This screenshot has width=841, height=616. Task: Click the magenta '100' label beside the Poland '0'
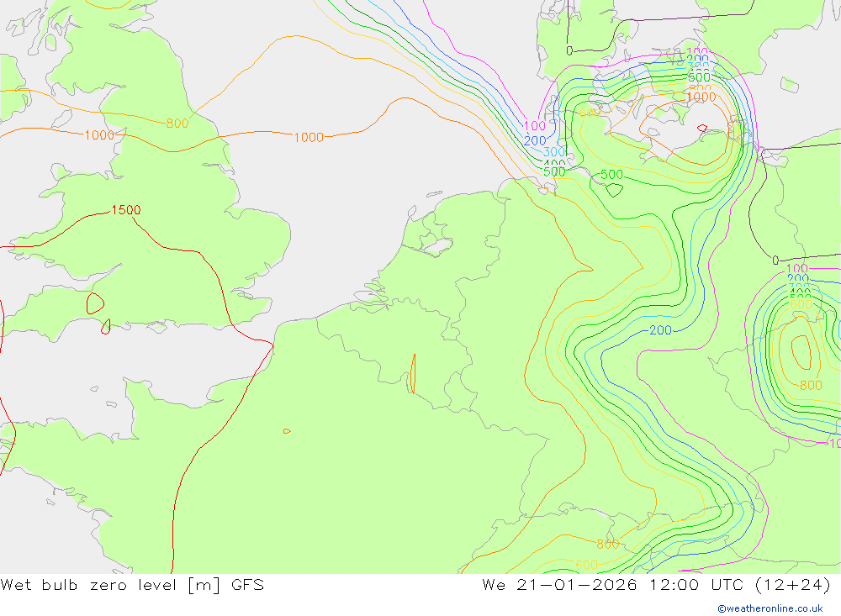[x=796, y=269]
